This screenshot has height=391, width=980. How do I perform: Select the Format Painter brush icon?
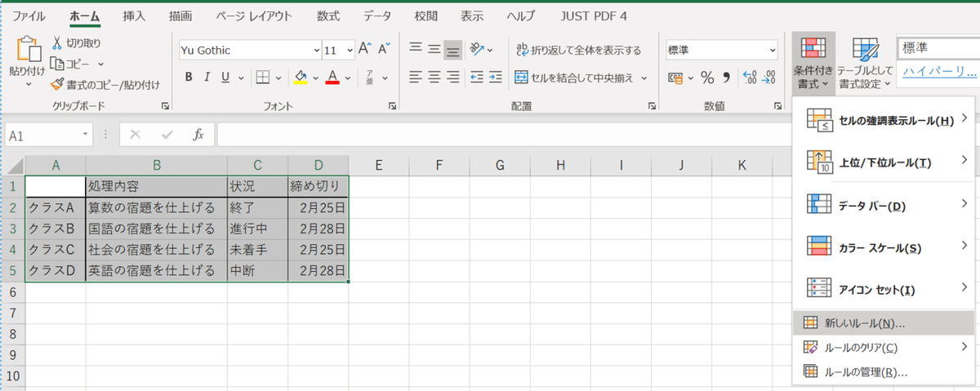[x=57, y=84]
